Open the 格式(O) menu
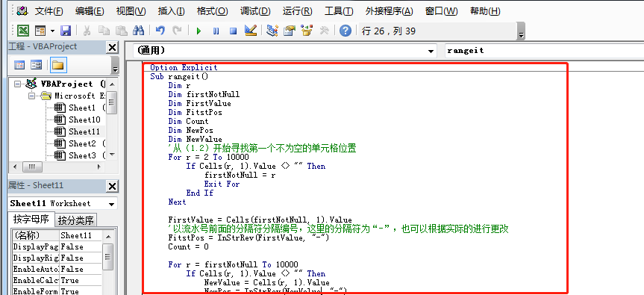Screen dimensions: 644x295 click(x=213, y=11)
